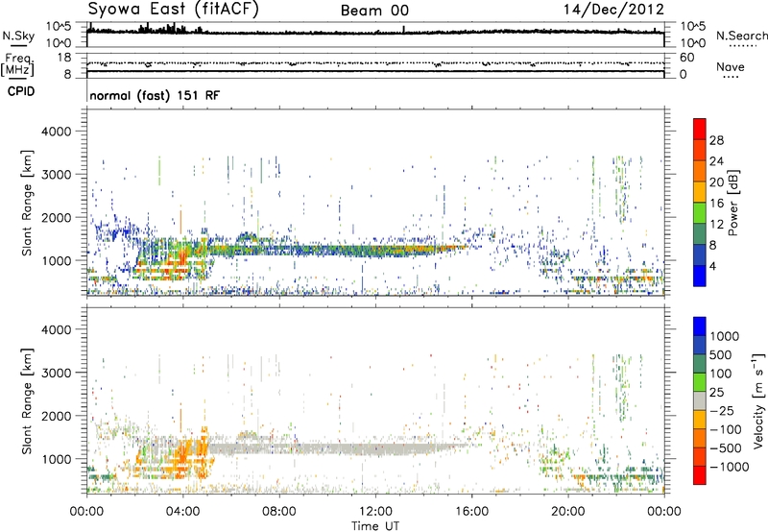
Task: Click the noise trace in the N.Sky panel
Action: (x=375, y=33)
